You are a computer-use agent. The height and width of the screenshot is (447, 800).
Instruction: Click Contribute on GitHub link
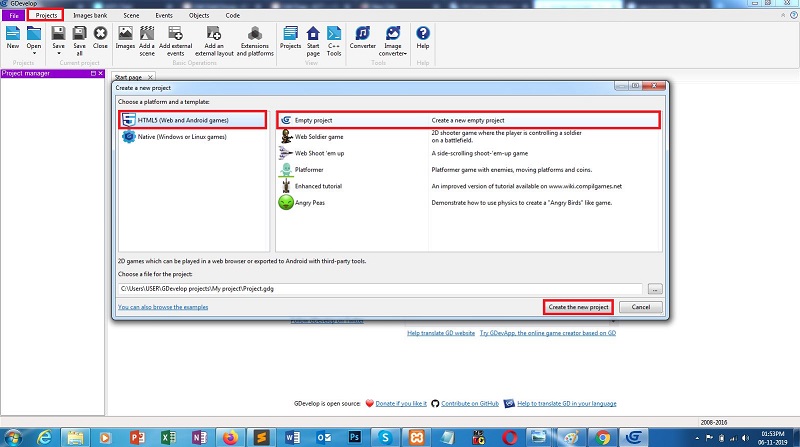click(470, 404)
